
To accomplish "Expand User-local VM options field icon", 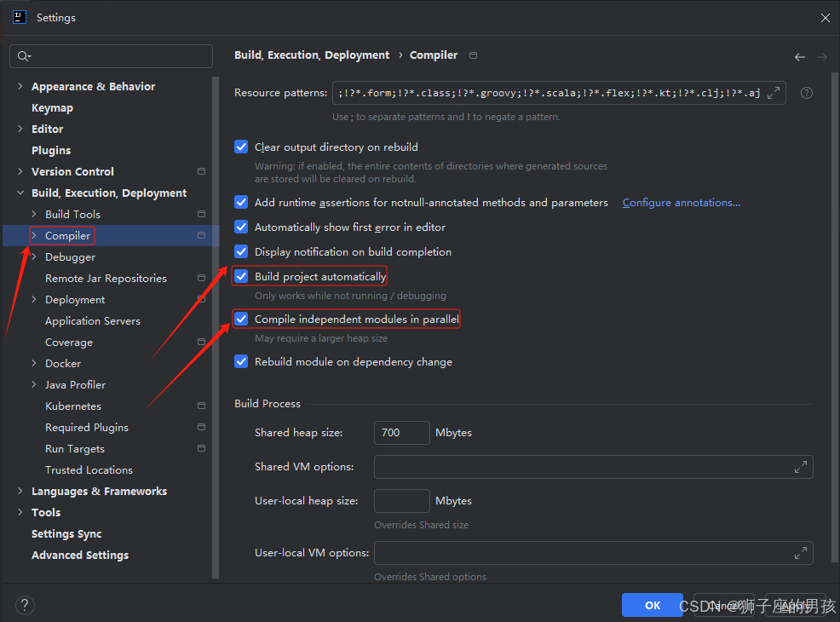I will (800, 553).
